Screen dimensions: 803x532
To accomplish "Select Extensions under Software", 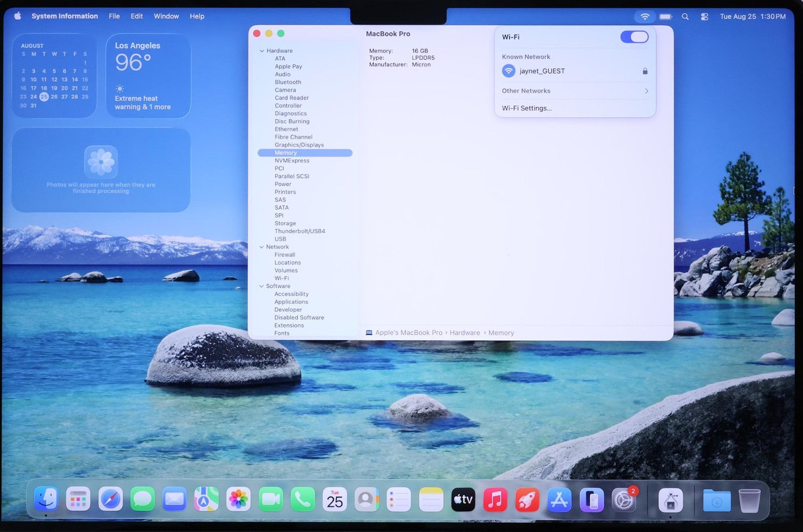I will (x=289, y=326).
